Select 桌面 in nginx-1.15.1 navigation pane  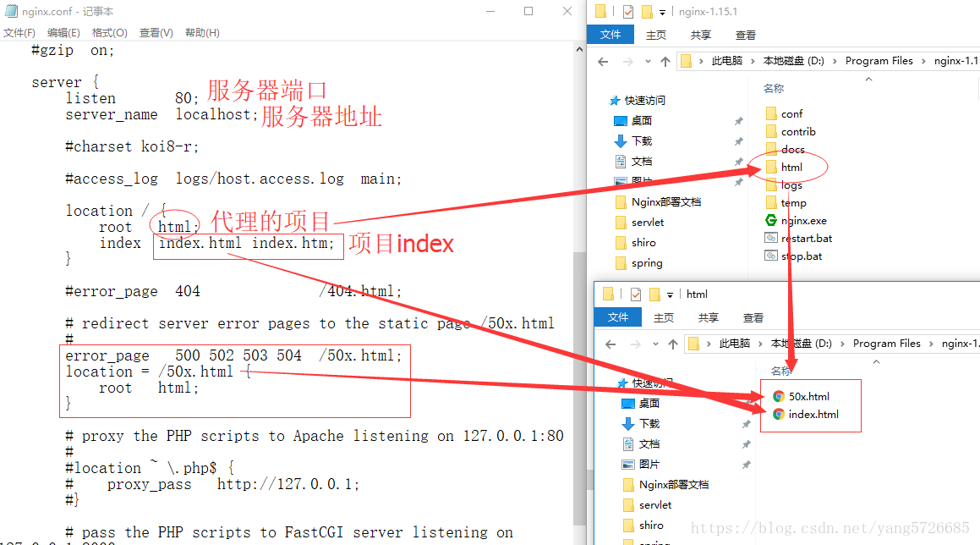(x=633, y=121)
